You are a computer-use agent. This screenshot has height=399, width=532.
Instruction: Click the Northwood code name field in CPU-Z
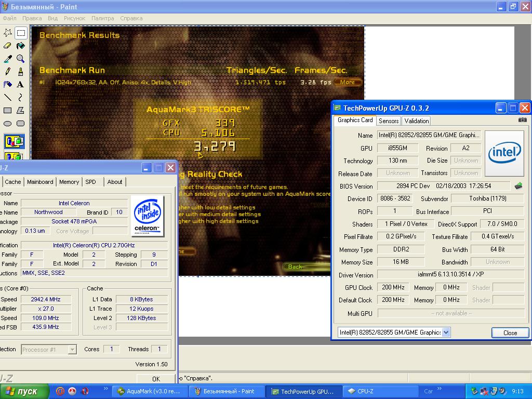pos(48,212)
